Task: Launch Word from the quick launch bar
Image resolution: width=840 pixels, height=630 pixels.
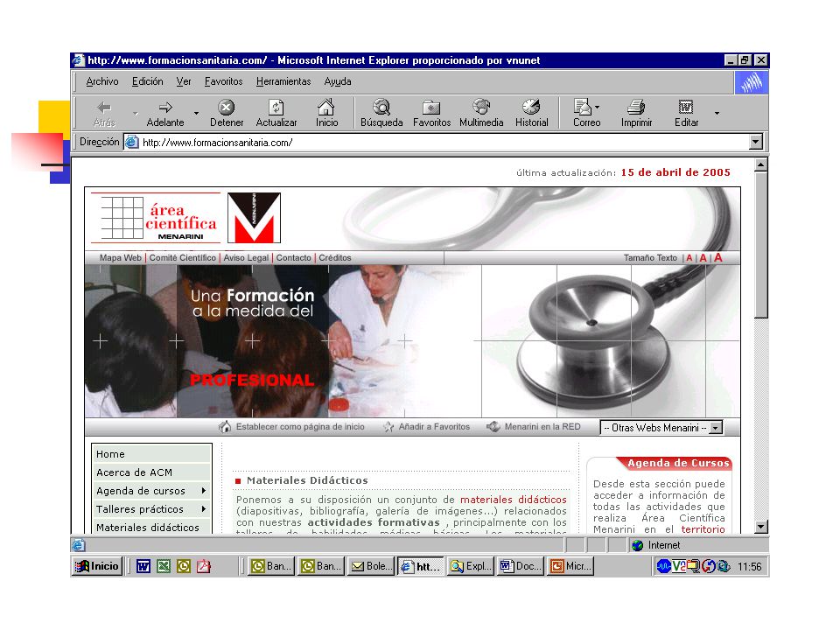Action: coord(143,566)
